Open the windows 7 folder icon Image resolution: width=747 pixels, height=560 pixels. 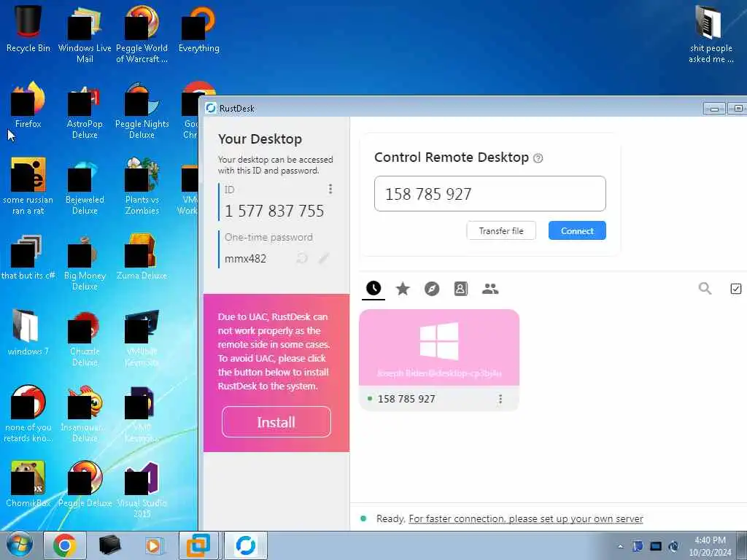(28, 332)
